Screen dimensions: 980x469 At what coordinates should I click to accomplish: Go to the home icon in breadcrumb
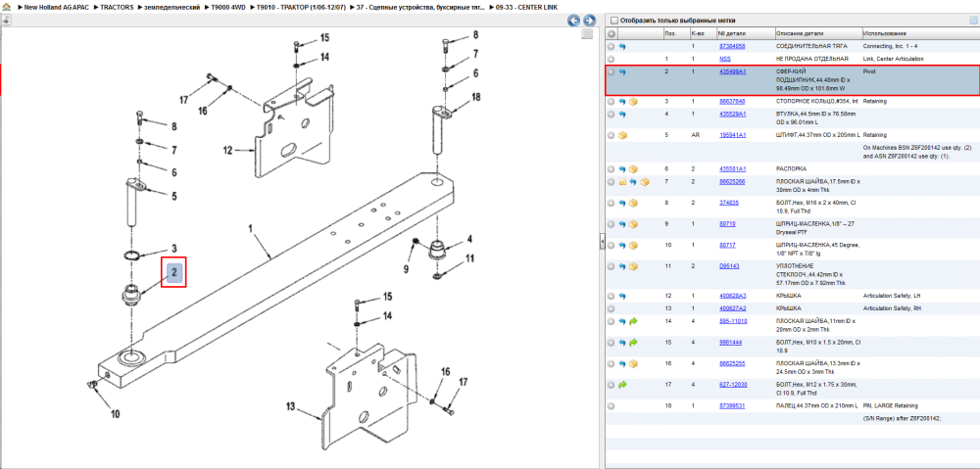(6, 6)
